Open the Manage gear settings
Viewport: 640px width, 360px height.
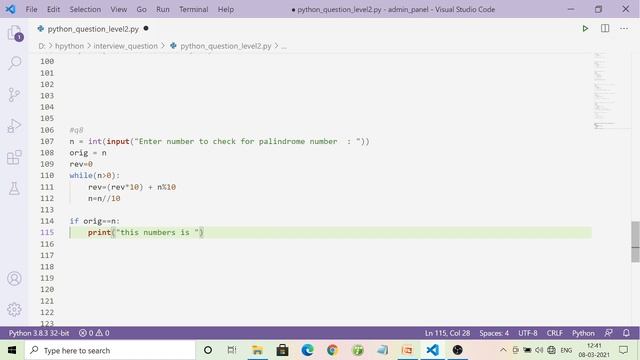tap(14, 310)
